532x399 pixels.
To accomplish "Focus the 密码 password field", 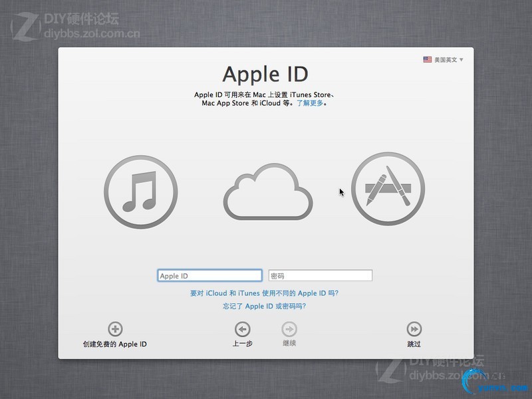I will pos(321,275).
